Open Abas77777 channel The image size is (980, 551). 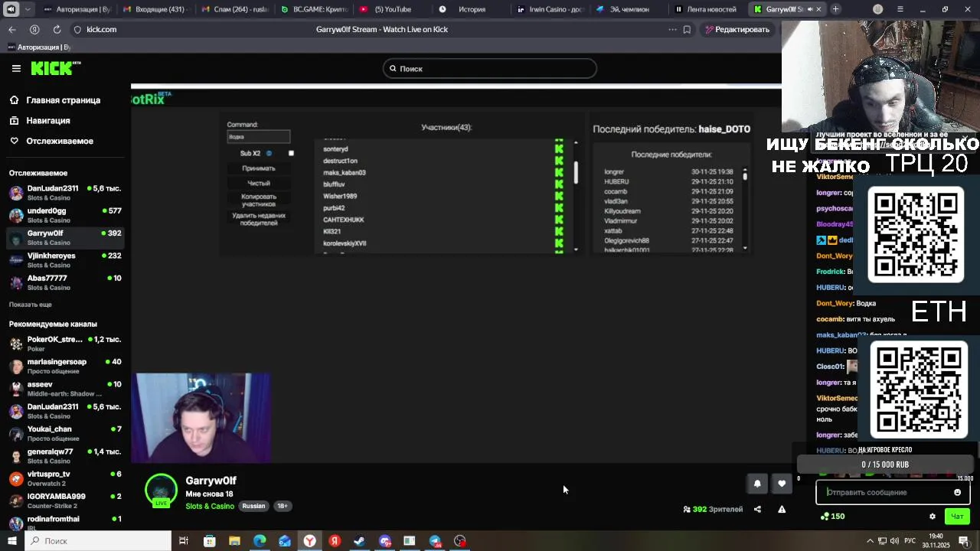tap(65, 282)
